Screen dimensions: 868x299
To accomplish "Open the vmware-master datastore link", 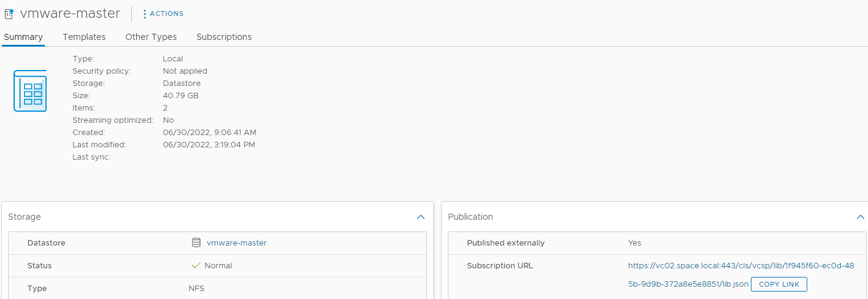I will coord(237,243).
